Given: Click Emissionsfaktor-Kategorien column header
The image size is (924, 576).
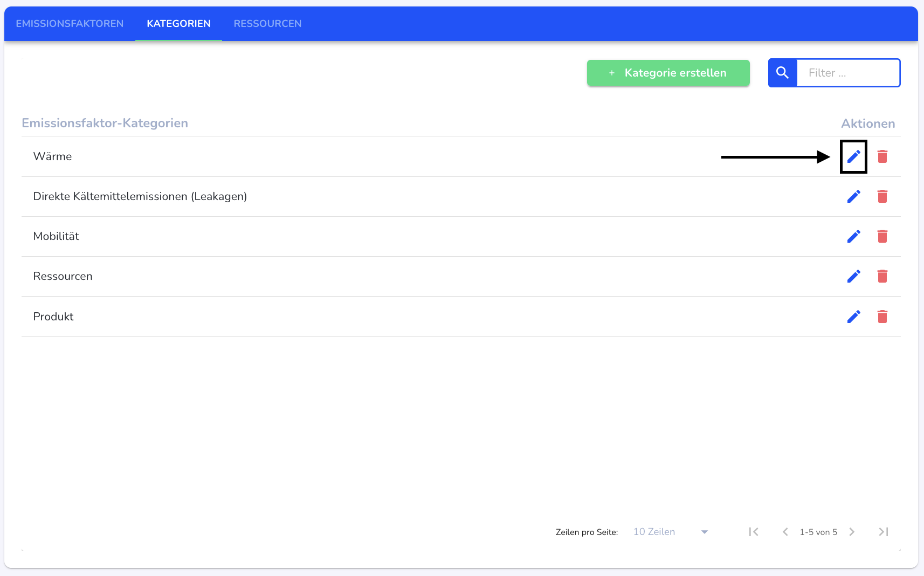Looking at the screenshot, I should pyautogui.click(x=105, y=123).
